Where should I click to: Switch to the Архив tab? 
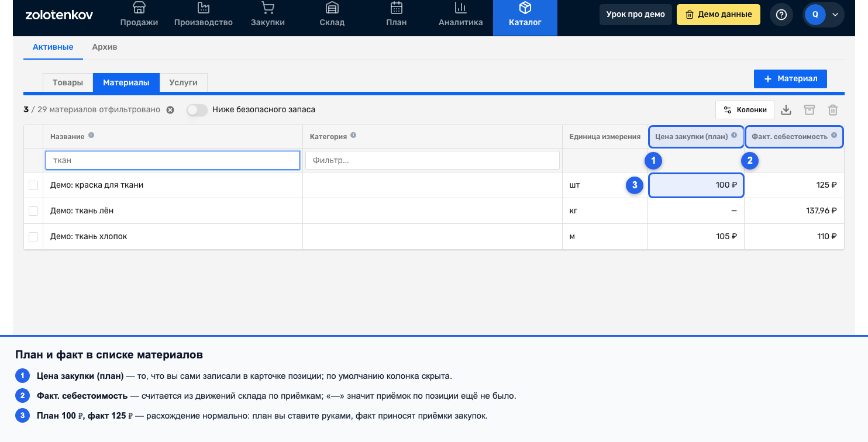(x=105, y=47)
